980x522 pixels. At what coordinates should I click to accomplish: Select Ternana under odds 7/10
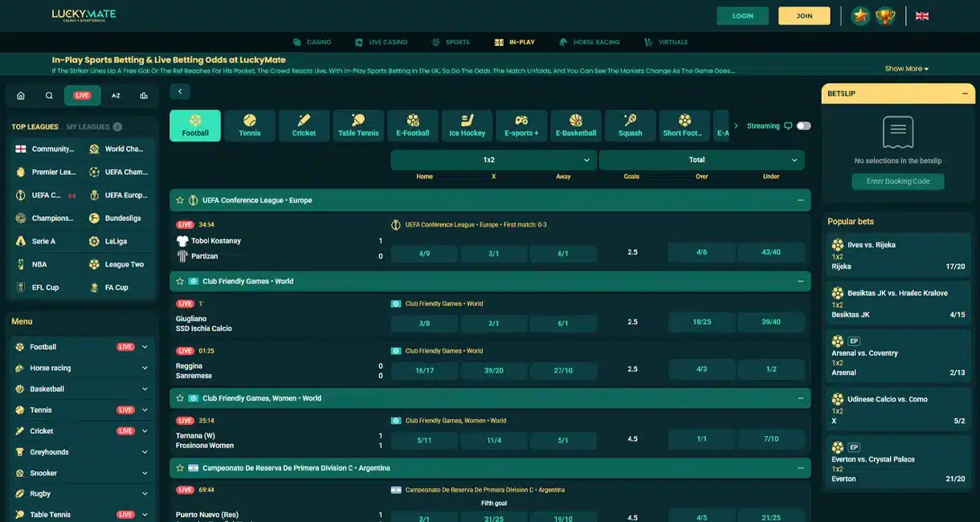(771, 439)
